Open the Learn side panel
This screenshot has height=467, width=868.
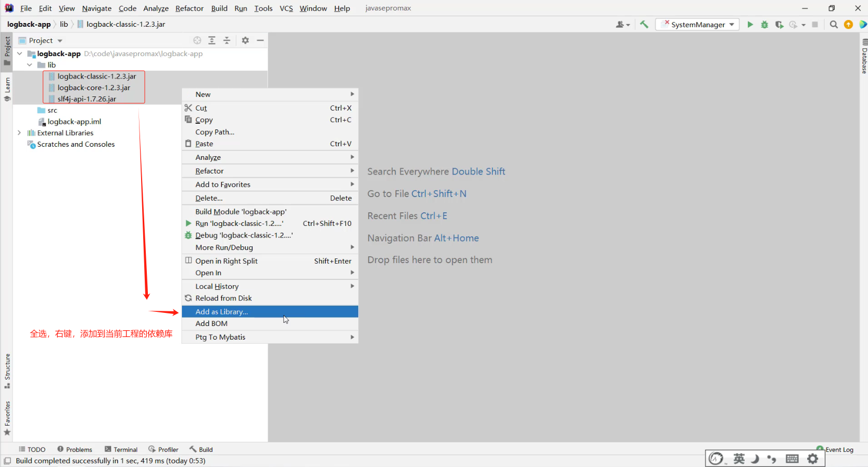(7, 89)
